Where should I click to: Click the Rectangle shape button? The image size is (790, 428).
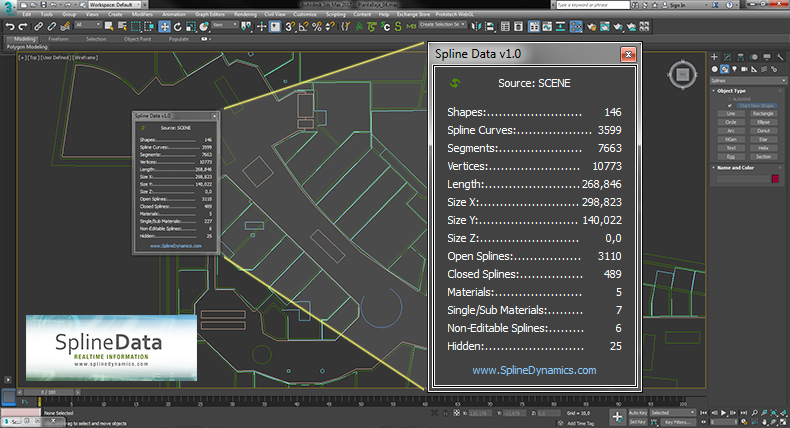point(762,114)
